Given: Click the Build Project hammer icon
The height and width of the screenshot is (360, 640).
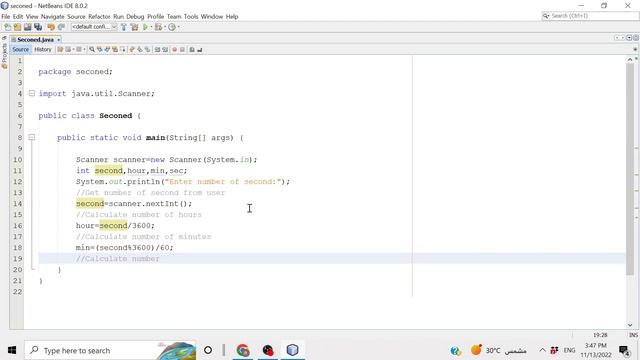Looking at the screenshot, I should coord(124,27).
